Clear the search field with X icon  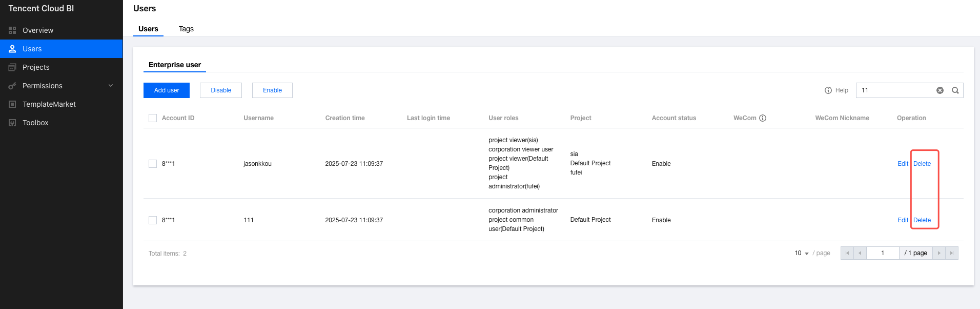pyautogui.click(x=940, y=90)
